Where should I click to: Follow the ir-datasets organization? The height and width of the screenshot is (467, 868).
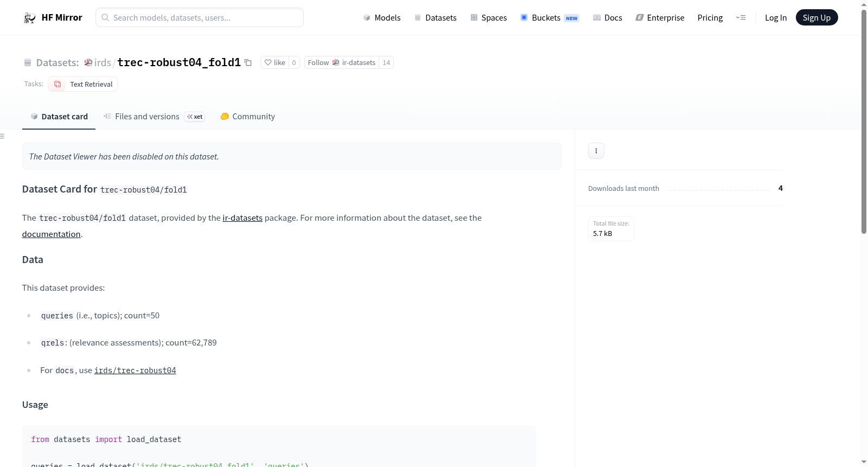[342, 62]
